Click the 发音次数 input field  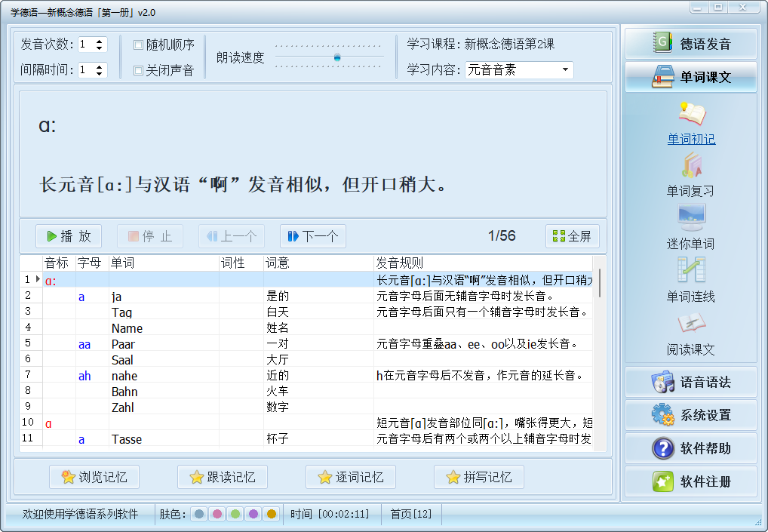(86, 44)
